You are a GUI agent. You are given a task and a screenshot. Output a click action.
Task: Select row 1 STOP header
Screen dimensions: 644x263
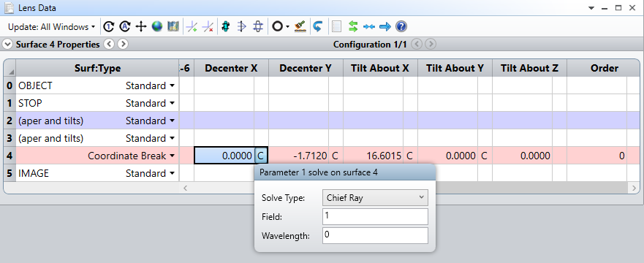(x=10, y=104)
